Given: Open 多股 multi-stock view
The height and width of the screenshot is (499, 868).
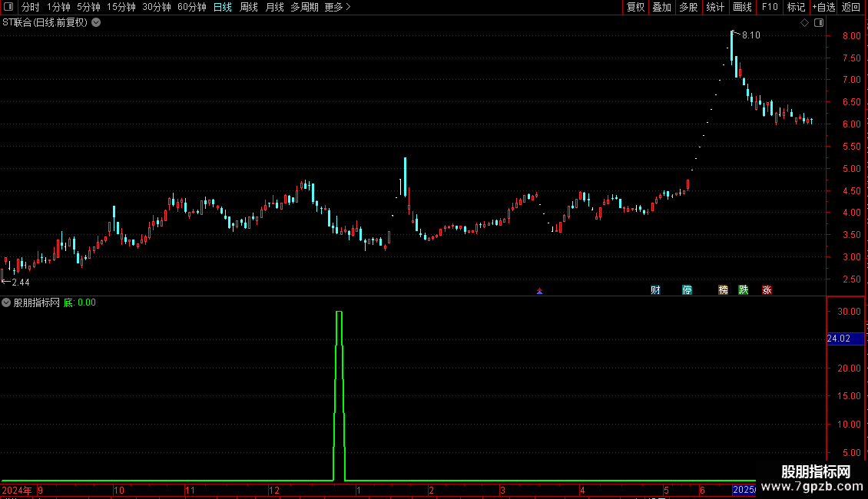Looking at the screenshot, I should tap(688, 7).
